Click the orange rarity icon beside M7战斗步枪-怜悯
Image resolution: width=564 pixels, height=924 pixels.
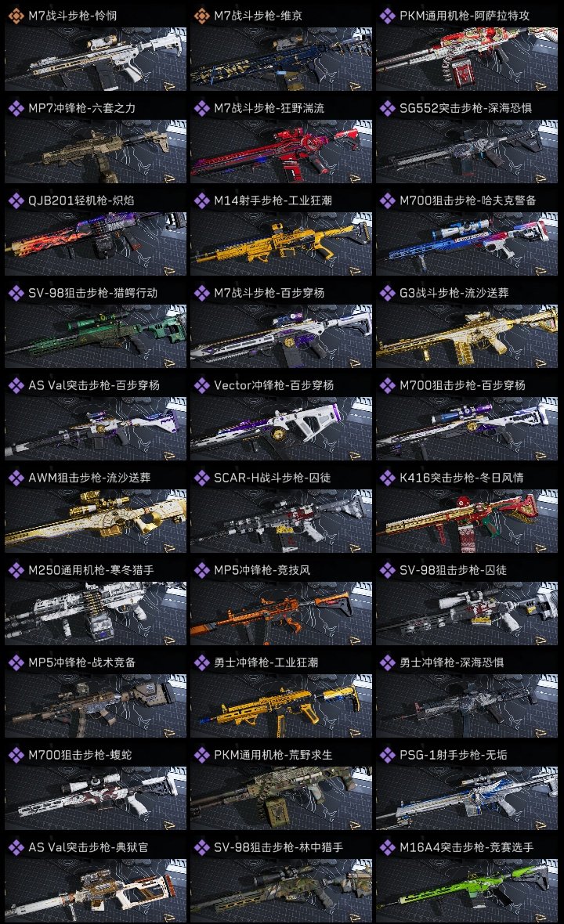pyautogui.click(x=16, y=16)
